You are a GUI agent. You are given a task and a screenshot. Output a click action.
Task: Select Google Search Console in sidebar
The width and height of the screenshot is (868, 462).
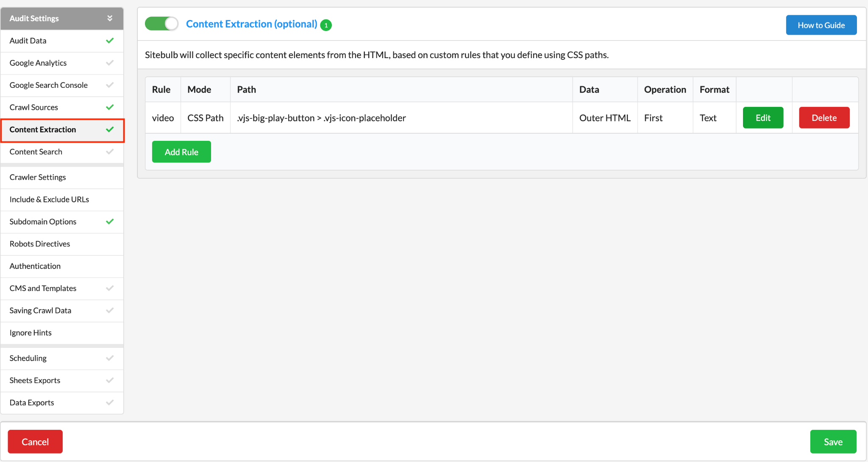tap(62, 85)
